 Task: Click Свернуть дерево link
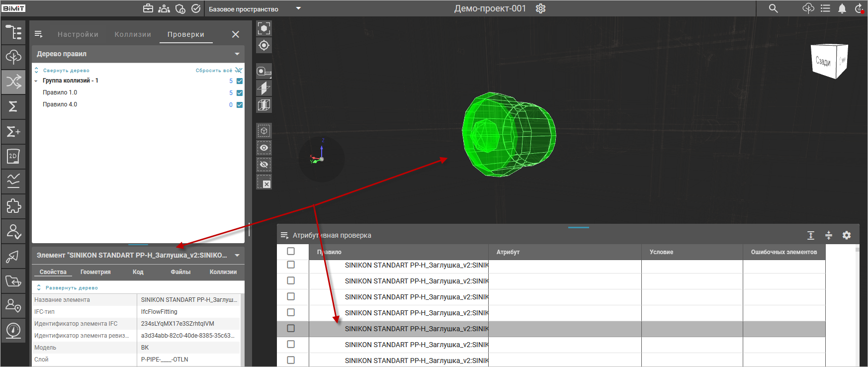(66, 71)
